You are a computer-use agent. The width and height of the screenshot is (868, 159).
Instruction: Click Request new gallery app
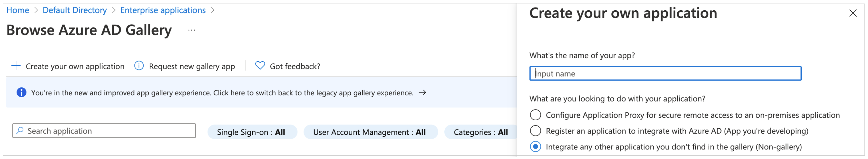192,66
